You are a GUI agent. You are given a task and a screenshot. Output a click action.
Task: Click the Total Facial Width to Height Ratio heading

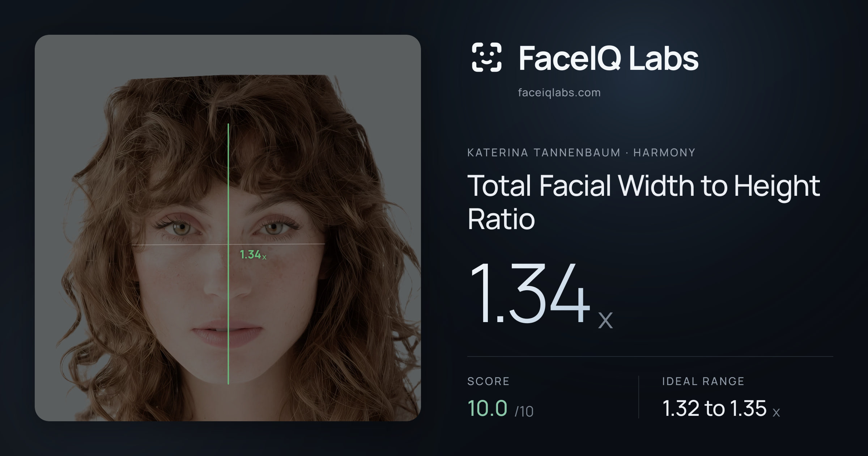click(x=644, y=202)
